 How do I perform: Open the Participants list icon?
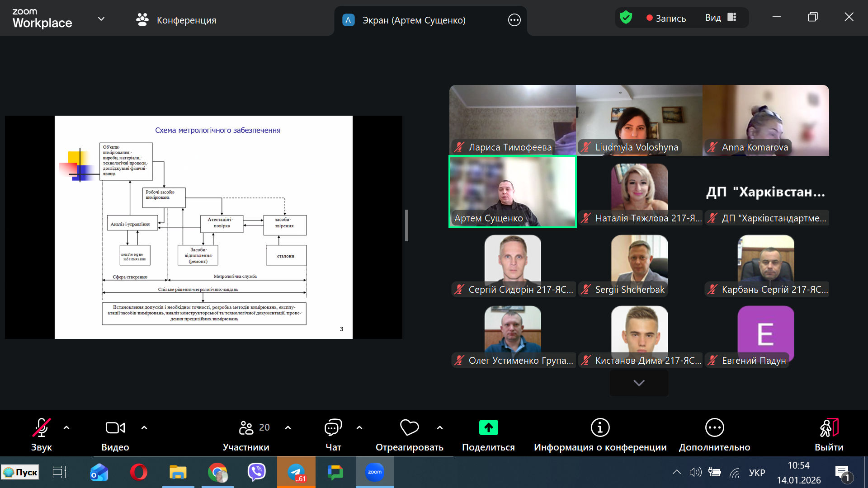(246, 427)
